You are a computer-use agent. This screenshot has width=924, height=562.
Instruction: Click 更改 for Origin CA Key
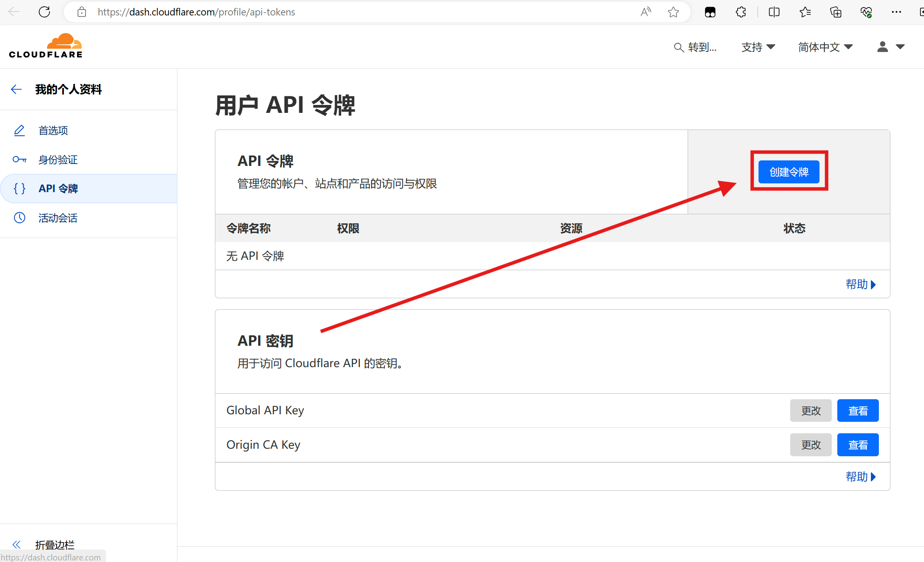point(810,445)
